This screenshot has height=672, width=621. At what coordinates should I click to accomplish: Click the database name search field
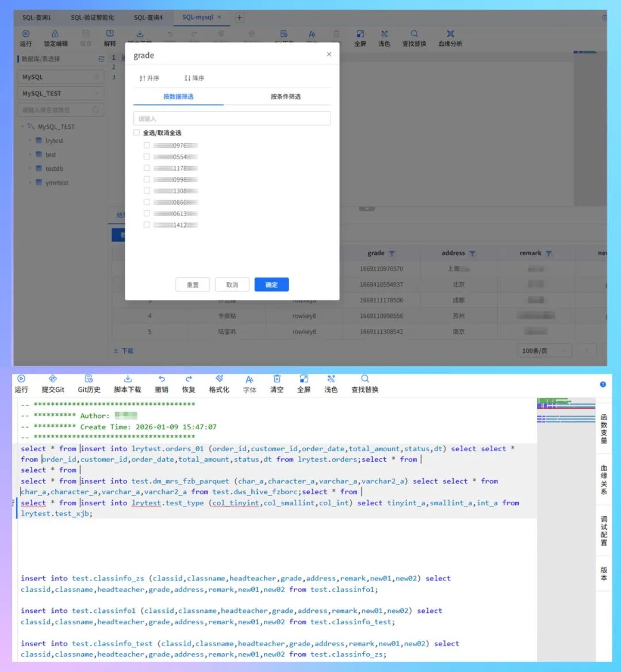pos(60,110)
